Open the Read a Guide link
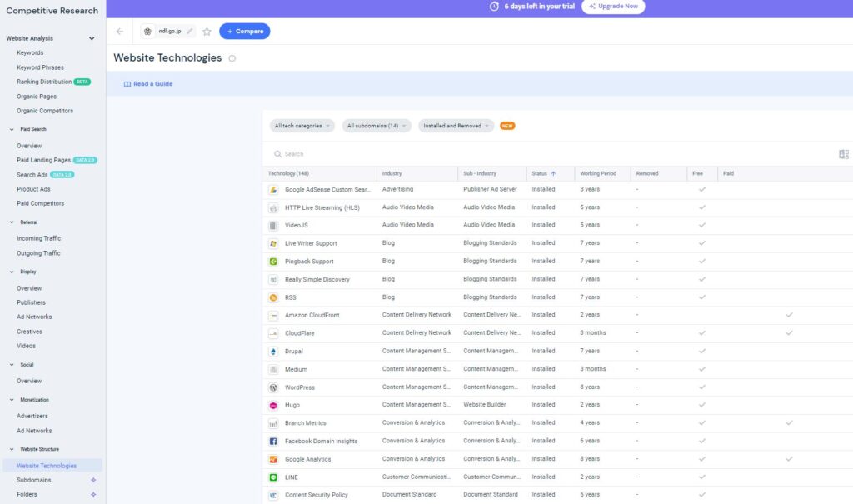This screenshot has width=853, height=504. tap(148, 84)
